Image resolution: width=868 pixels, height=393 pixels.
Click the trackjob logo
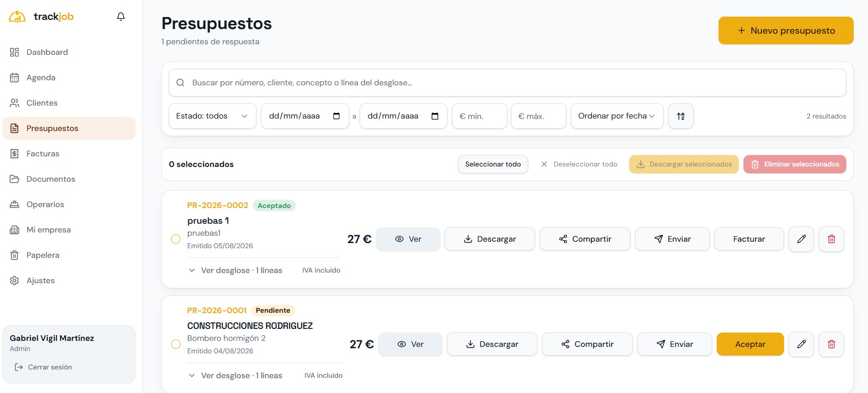tap(41, 17)
